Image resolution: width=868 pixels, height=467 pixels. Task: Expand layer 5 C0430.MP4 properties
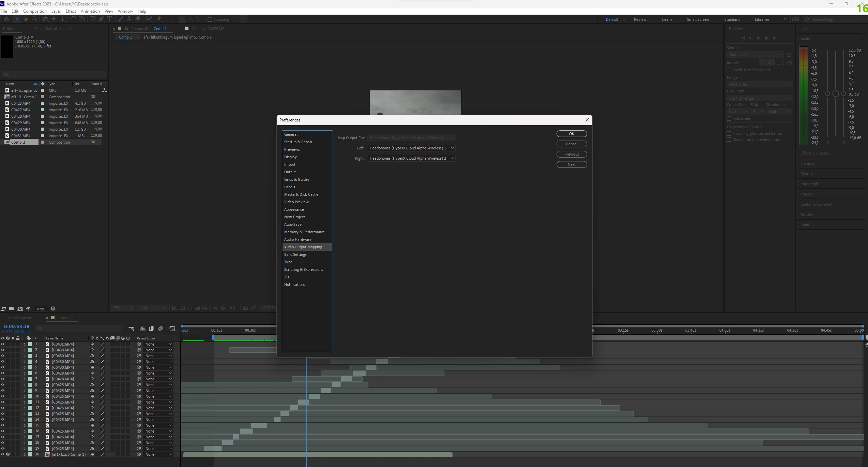pos(25,367)
